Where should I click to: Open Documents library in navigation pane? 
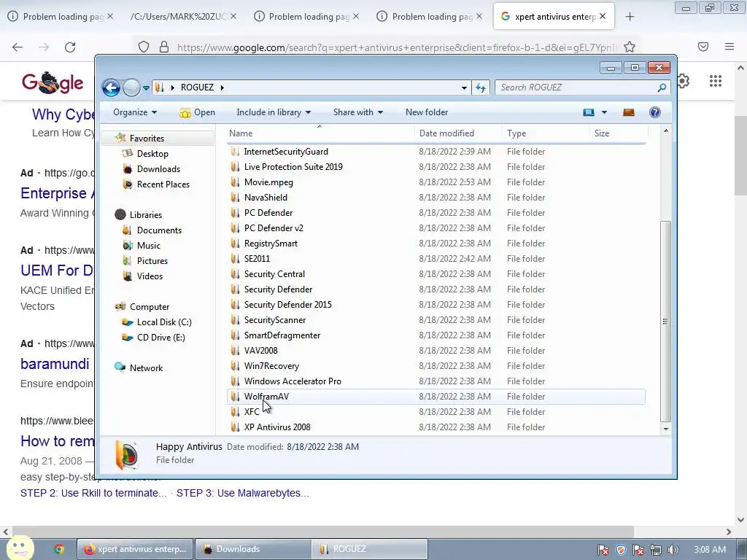(x=159, y=230)
